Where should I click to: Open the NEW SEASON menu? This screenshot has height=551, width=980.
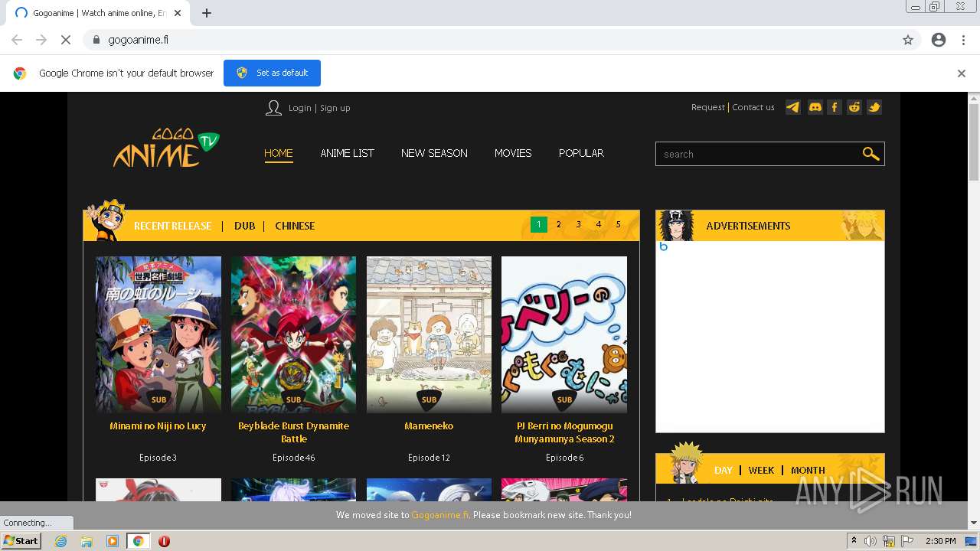[x=434, y=153]
